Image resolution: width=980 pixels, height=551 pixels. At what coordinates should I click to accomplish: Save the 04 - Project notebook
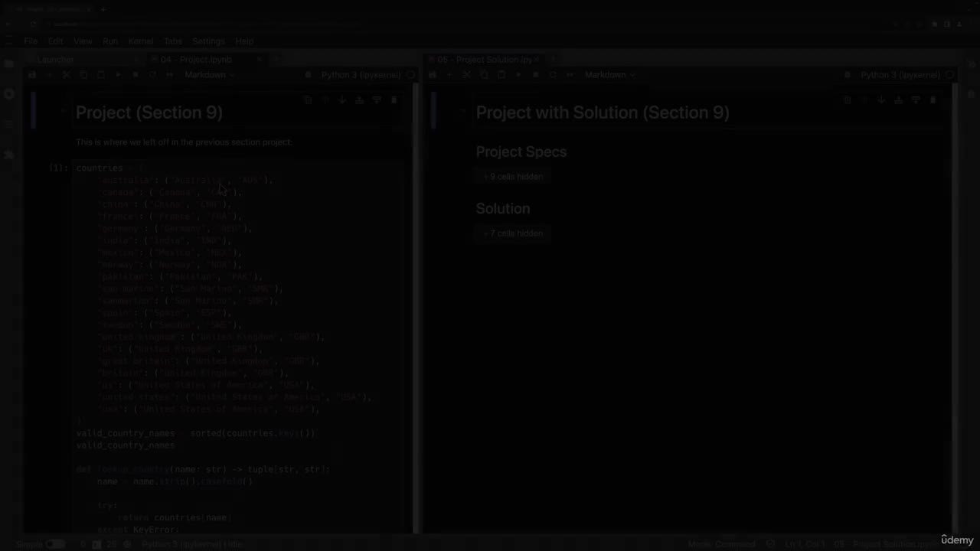pos(32,75)
